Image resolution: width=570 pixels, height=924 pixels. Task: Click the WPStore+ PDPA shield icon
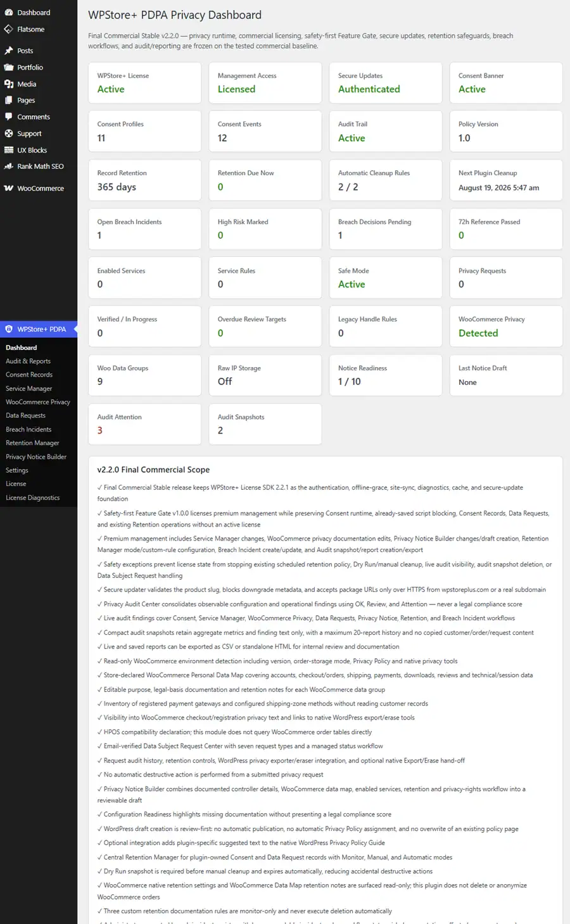click(x=9, y=329)
